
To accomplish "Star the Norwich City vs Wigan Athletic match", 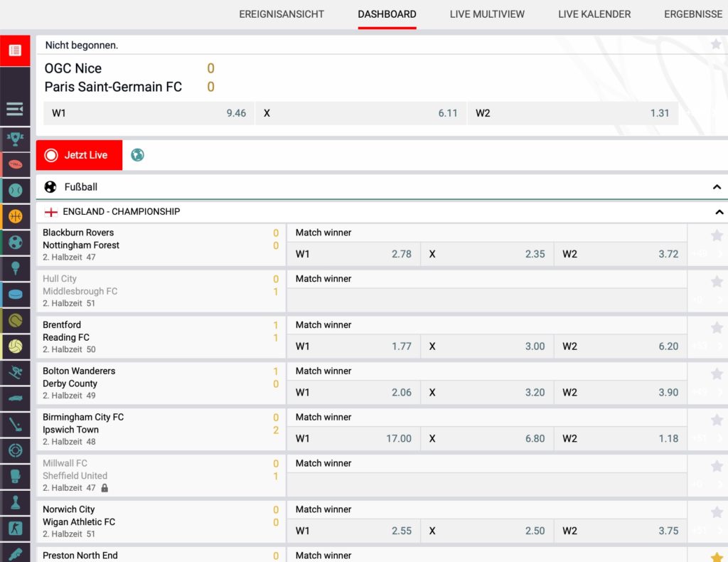I will [717, 512].
